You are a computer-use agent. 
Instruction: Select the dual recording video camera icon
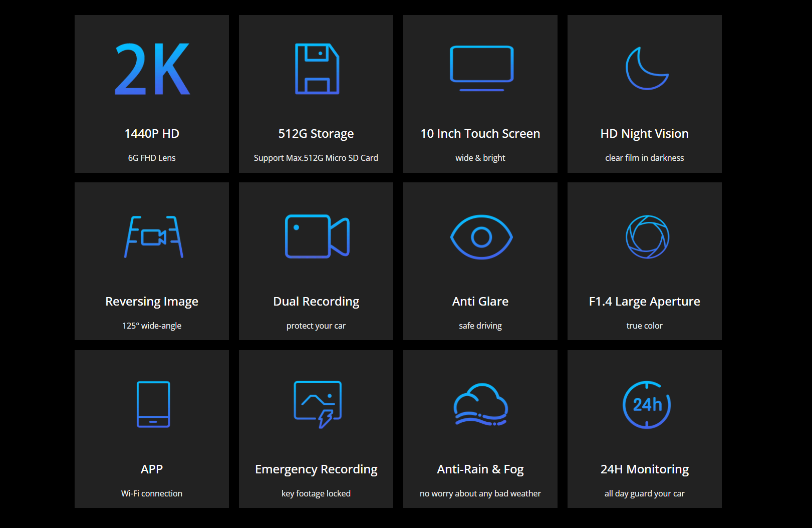[317, 236]
